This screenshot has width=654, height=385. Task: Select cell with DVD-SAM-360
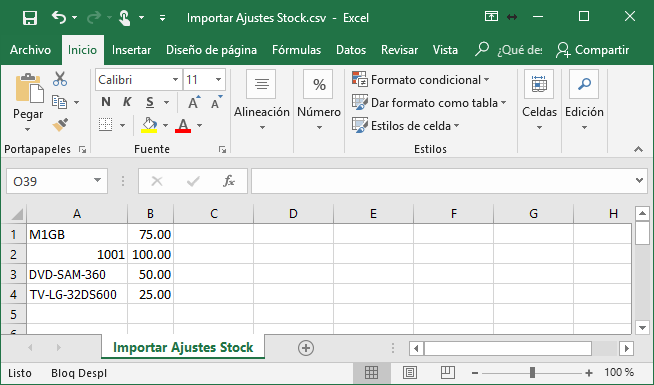point(77,274)
